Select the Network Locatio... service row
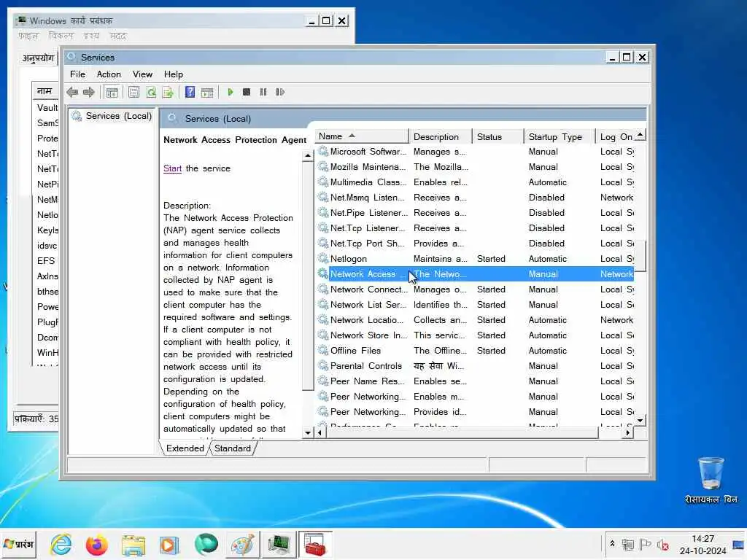This screenshot has width=747, height=560. (475, 320)
